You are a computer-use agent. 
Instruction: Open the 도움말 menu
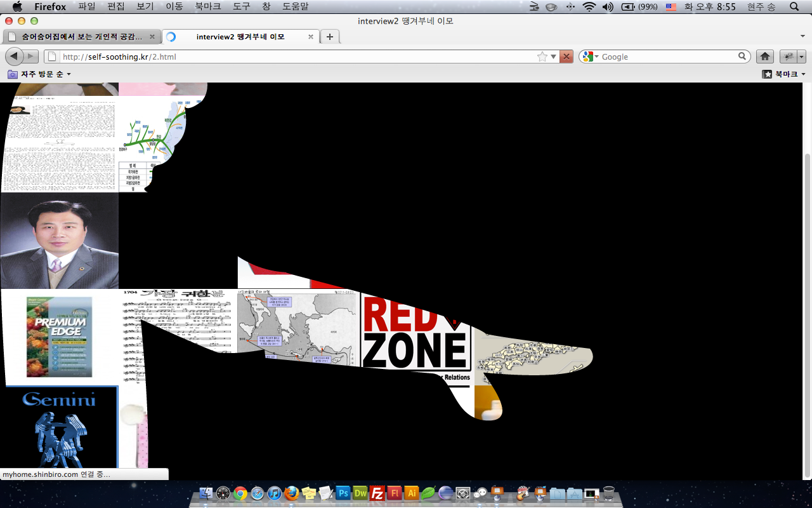click(x=296, y=6)
